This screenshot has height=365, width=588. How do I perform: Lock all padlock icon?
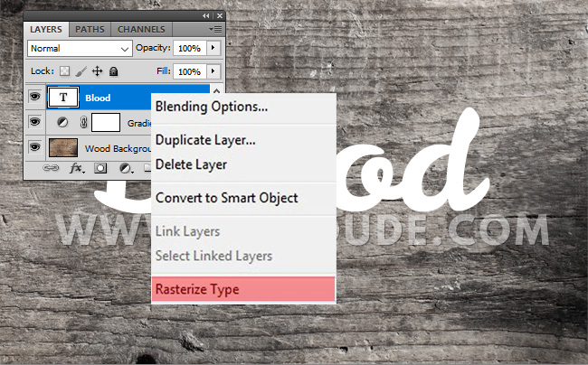click(114, 71)
